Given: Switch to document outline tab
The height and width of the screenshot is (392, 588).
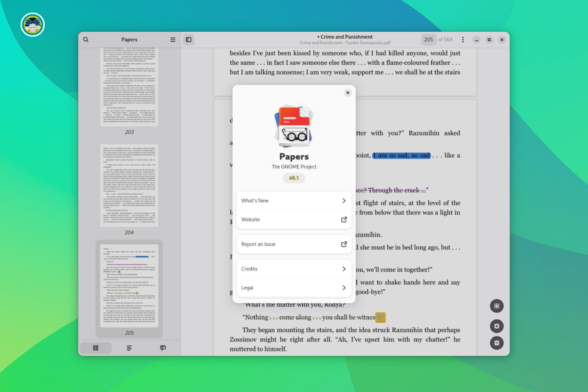Looking at the screenshot, I should point(129,348).
